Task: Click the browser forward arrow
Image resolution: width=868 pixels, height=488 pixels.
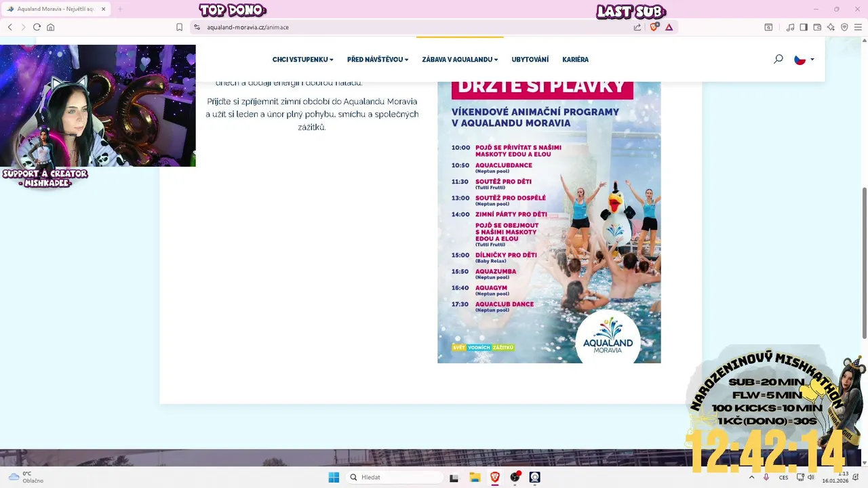Action: tap(23, 27)
